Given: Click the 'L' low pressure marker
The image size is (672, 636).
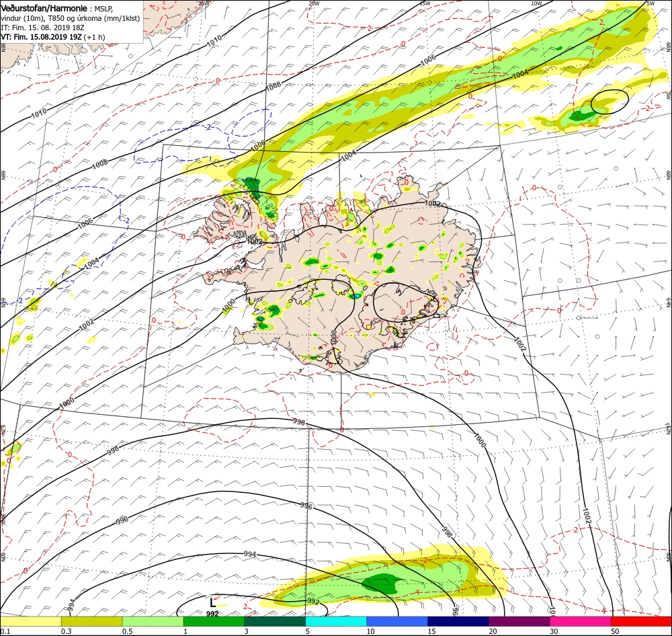Looking at the screenshot, I should point(212,602).
